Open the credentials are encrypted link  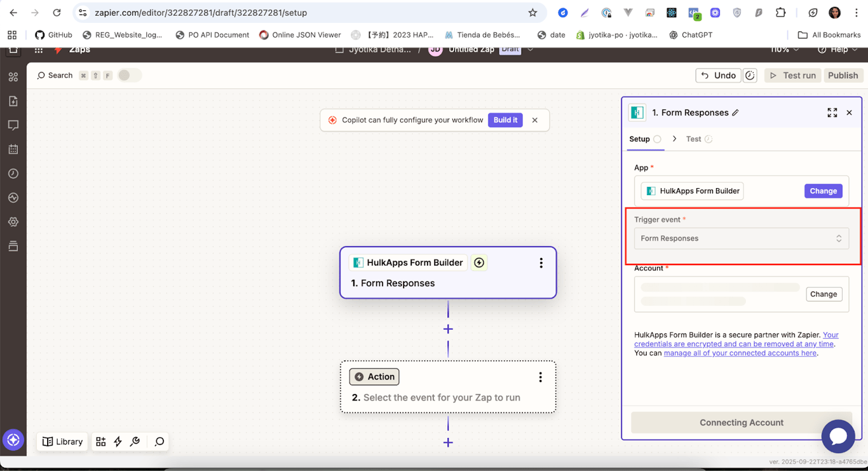tap(735, 344)
